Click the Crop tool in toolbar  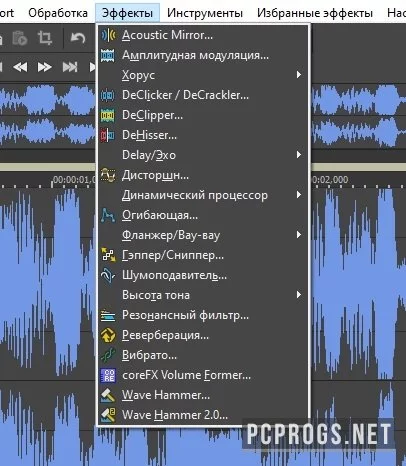[45, 38]
